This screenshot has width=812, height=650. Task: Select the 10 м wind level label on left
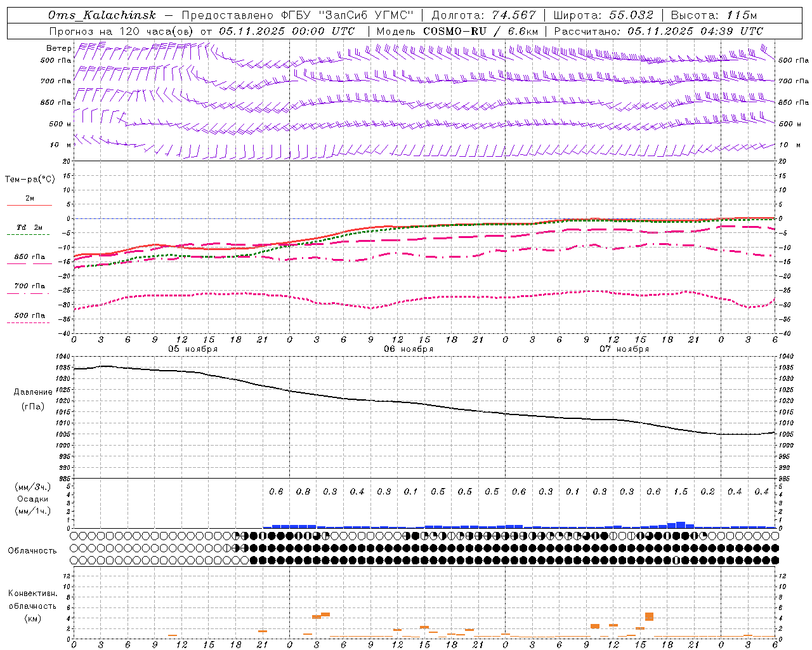point(61,145)
